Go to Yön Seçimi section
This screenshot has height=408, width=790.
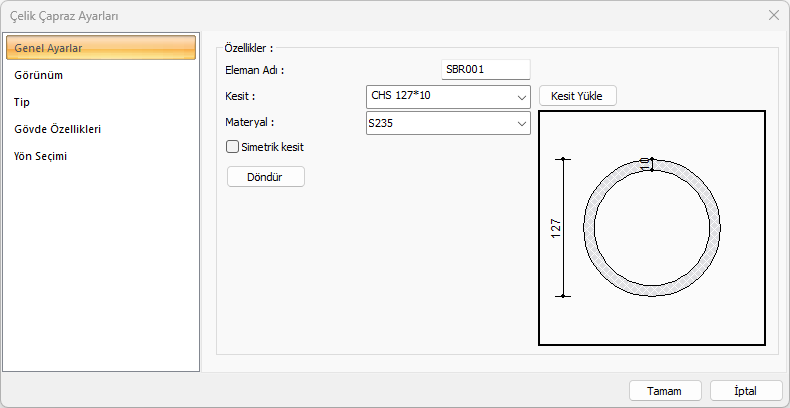coord(101,156)
